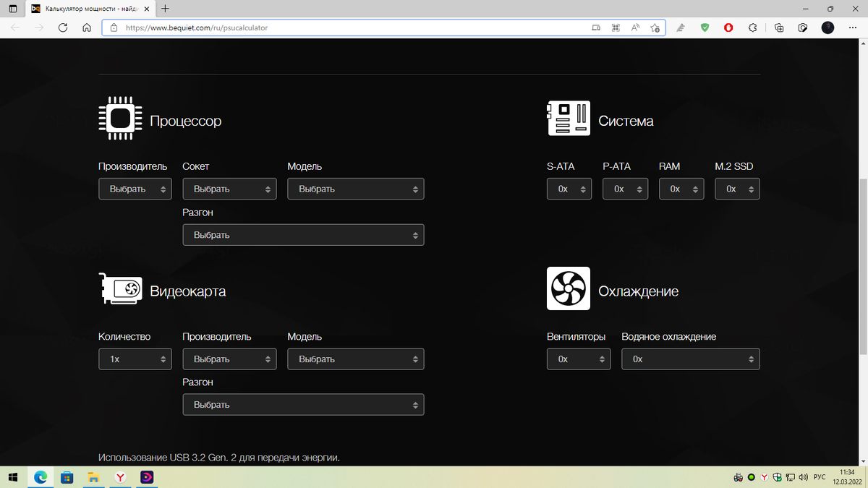Click the Система heading text
868x488 pixels.
coord(626,121)
